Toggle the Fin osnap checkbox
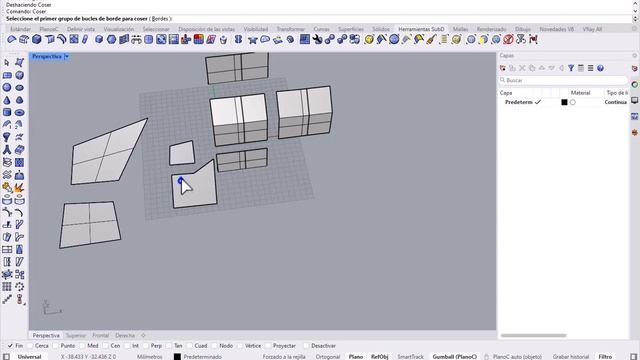Screen dimensions: 640x360 pos(10,346)
